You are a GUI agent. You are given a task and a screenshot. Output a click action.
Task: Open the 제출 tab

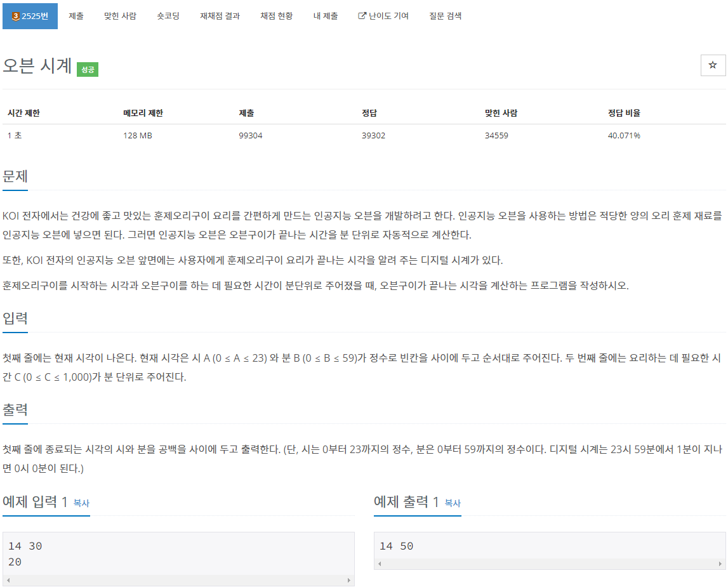click(x=76, y=16)
